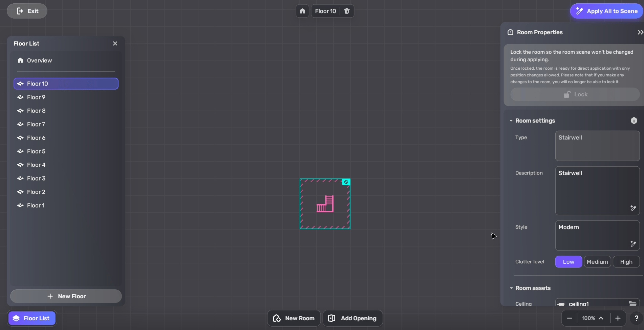Click the magic wand in Description field
This screenshot has width=644, height=330.
pyautogui.click(x=633, y=208)
